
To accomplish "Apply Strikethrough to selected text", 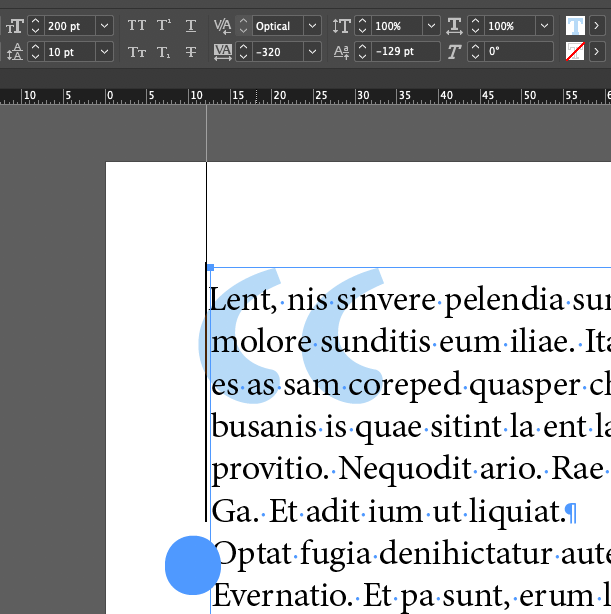I will (x=190, y=52).
